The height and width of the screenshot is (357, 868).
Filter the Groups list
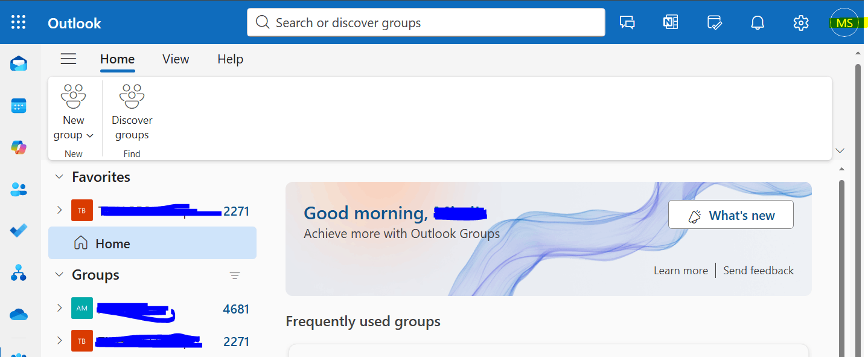[235, 275]
